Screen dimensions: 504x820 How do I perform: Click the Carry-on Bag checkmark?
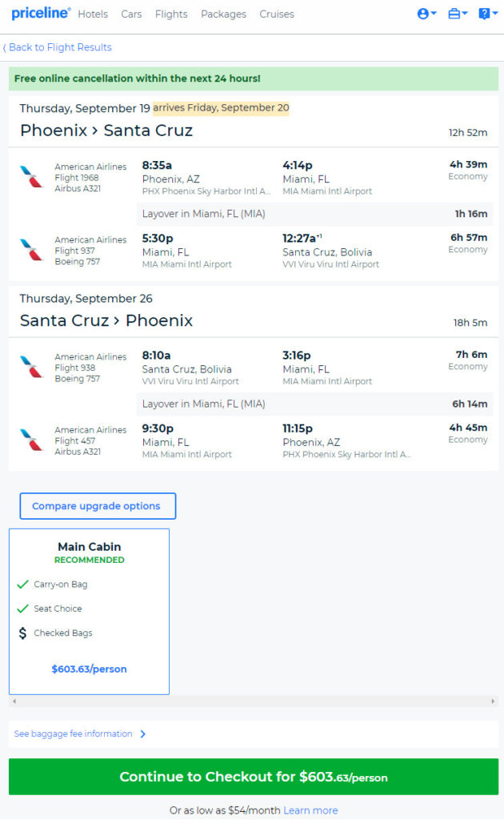(22, 584)
